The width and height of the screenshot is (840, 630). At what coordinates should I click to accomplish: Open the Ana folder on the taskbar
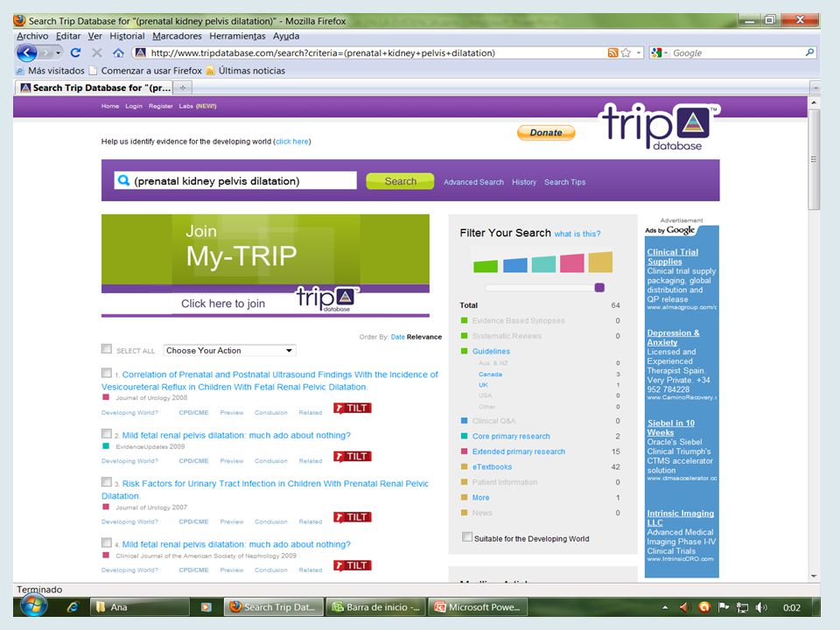point(140,607)
